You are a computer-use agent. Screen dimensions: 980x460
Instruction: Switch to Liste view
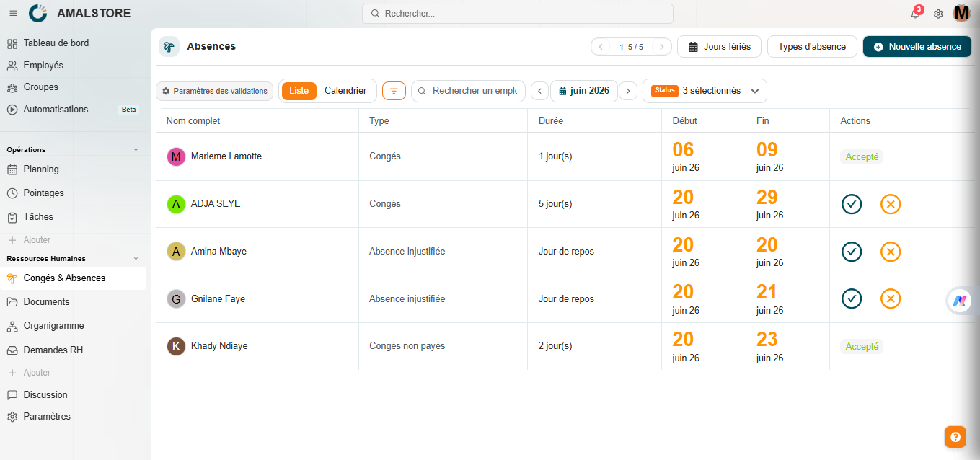coord(299,91)
